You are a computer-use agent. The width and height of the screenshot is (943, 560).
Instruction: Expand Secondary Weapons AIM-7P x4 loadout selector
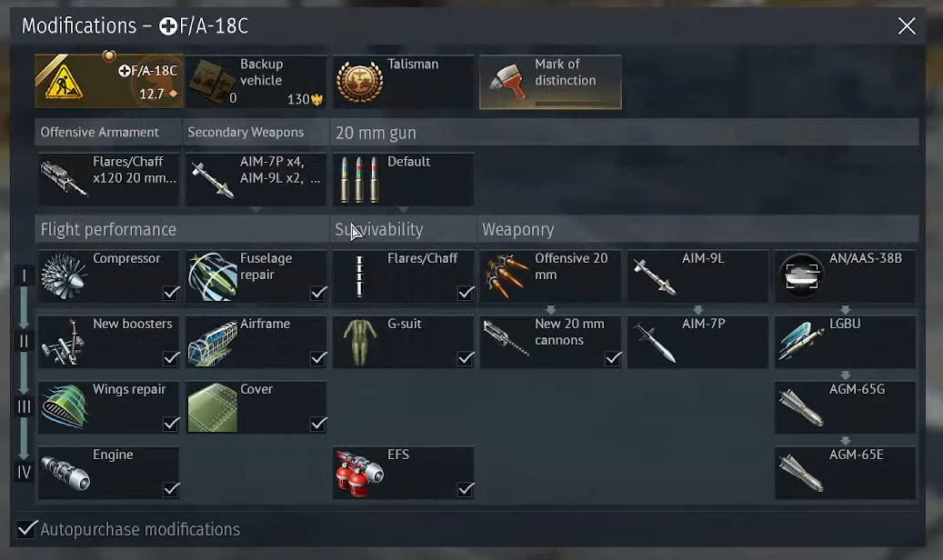256,179
